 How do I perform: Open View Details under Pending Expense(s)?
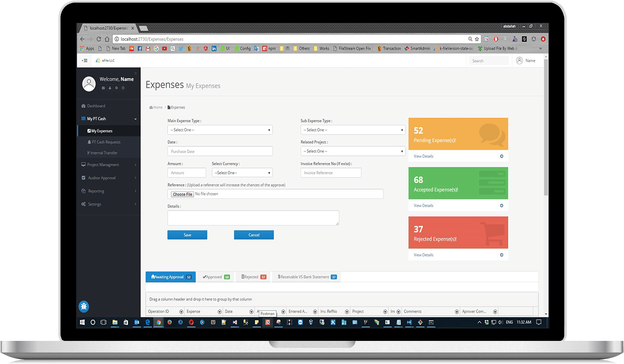pyautogui.click(x=423, y=156)
